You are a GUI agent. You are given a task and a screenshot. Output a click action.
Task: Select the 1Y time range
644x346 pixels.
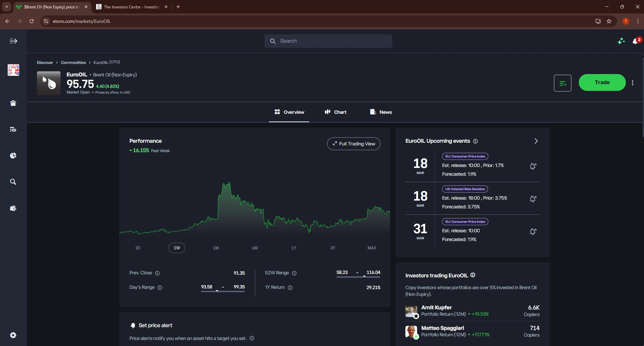[x=294, y=248]
